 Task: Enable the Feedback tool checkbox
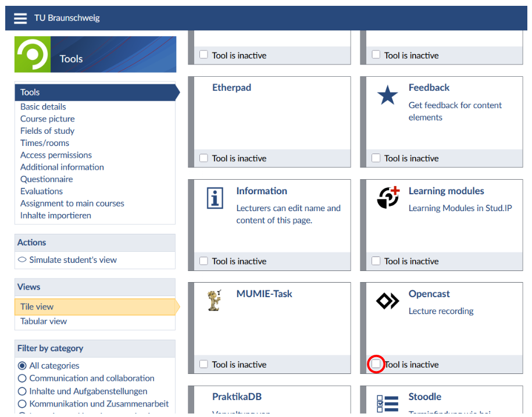[x=376, y=158]
